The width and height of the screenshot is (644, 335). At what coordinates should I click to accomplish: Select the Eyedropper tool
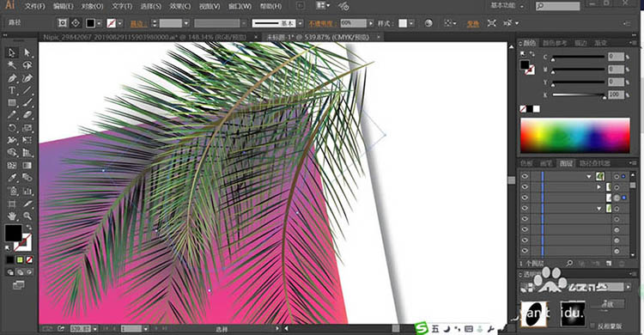[x=11, y=178]
